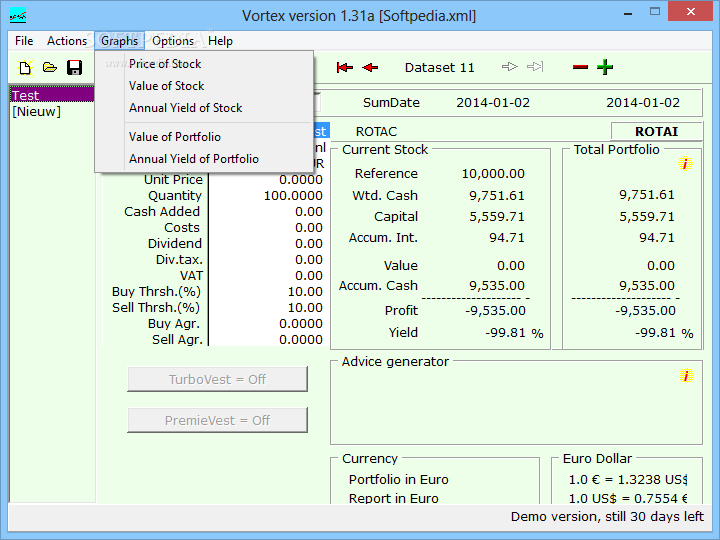Maximize the Vortex window
Image resolution: width=720 pixels, height=540 pixels.
[x=655, y=12]
